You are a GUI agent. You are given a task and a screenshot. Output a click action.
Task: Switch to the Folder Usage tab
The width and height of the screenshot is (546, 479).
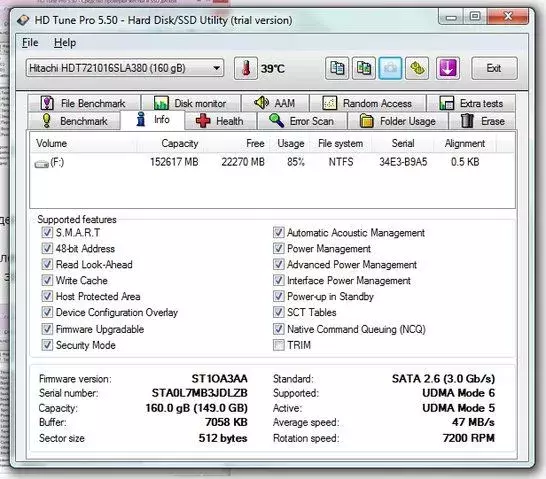pyautogui.click(x=398, y=121)
